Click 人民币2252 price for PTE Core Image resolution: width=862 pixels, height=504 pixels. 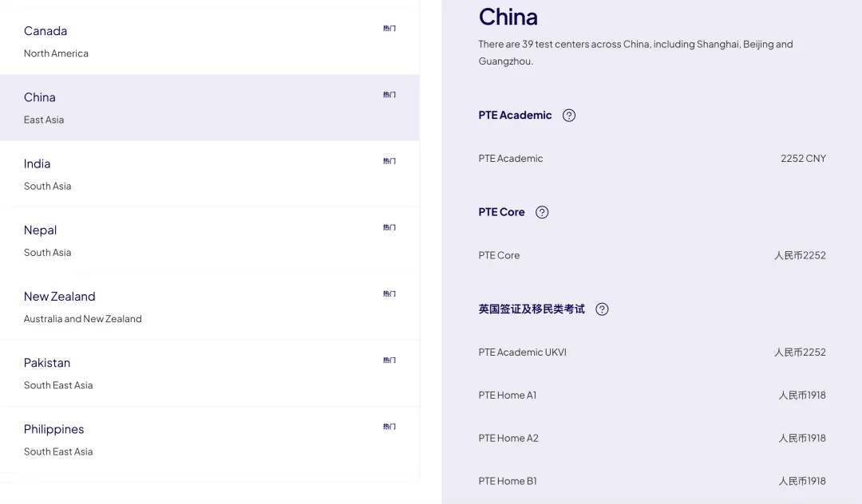800,255
